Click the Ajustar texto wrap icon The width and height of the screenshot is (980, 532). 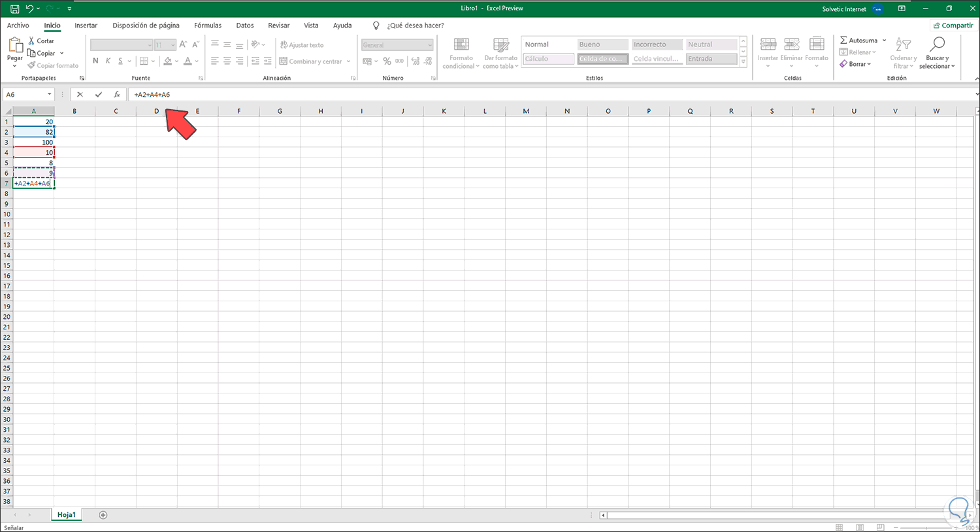pyautogui.click(x=284, y=45)
